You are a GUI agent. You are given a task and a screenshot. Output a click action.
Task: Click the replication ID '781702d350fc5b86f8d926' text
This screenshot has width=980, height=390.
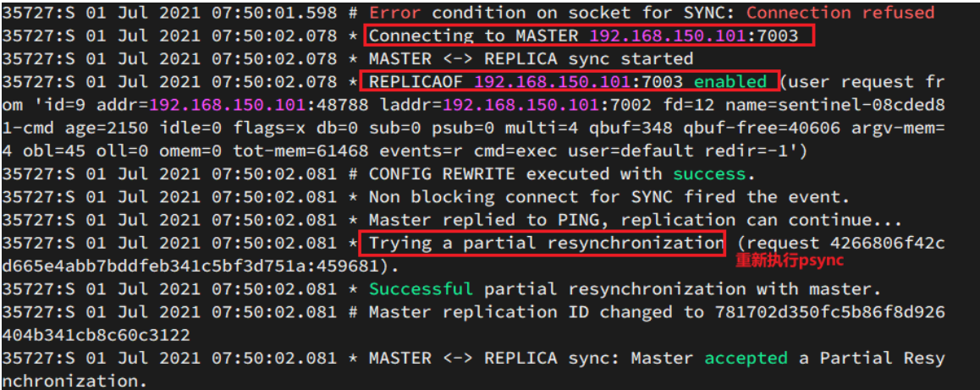830,312
